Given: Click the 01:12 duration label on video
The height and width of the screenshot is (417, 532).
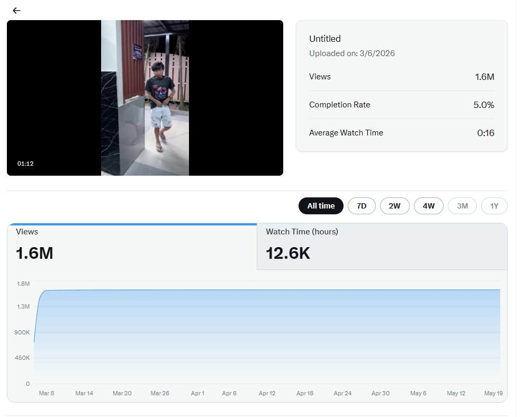Looking at the screenshot, I should coord(25,164).
